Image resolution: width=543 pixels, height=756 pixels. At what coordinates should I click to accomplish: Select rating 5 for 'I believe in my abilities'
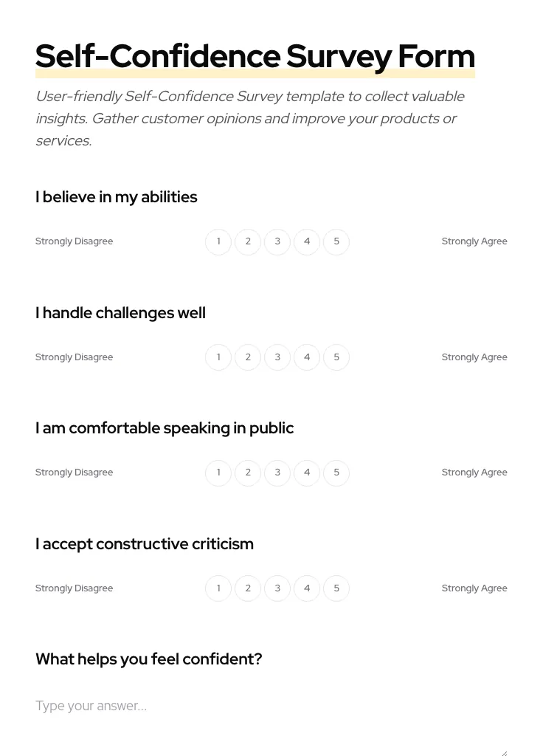336,241
